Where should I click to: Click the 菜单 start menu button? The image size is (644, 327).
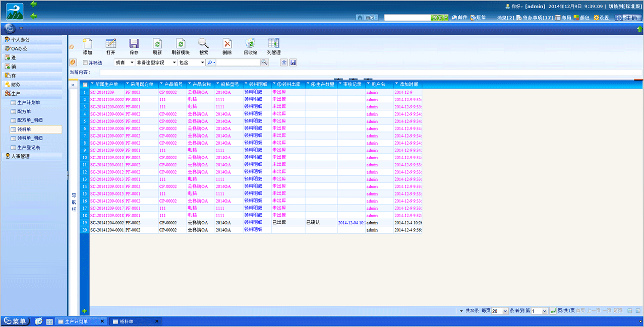tap(16, 321)
